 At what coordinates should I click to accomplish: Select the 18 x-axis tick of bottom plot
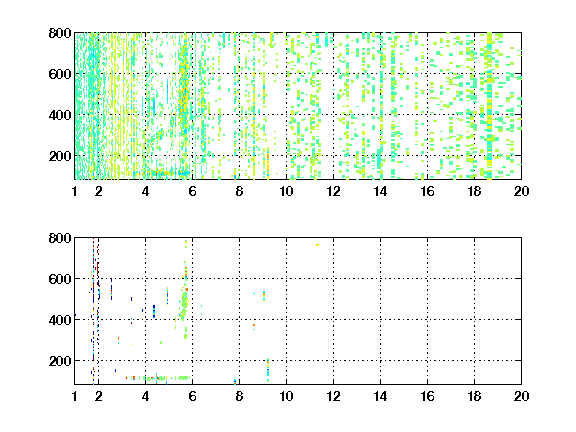[x=474, y=396]
